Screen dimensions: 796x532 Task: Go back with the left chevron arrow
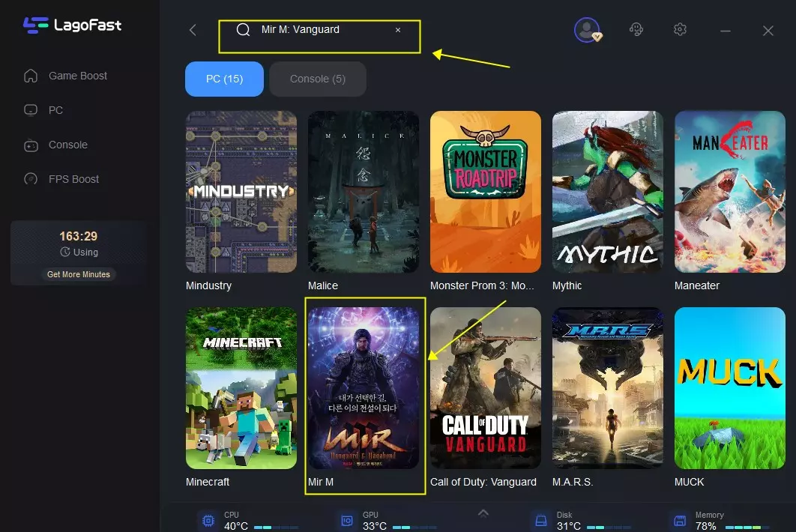193,30
